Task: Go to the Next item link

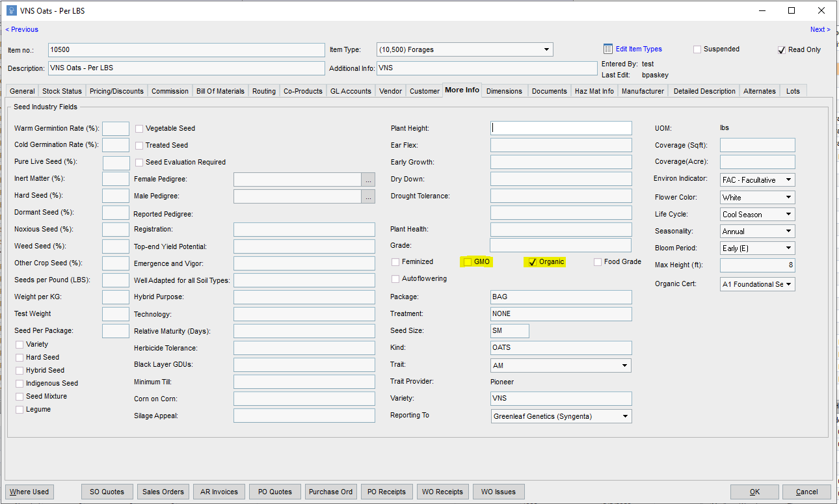Action: coord(819,29)
